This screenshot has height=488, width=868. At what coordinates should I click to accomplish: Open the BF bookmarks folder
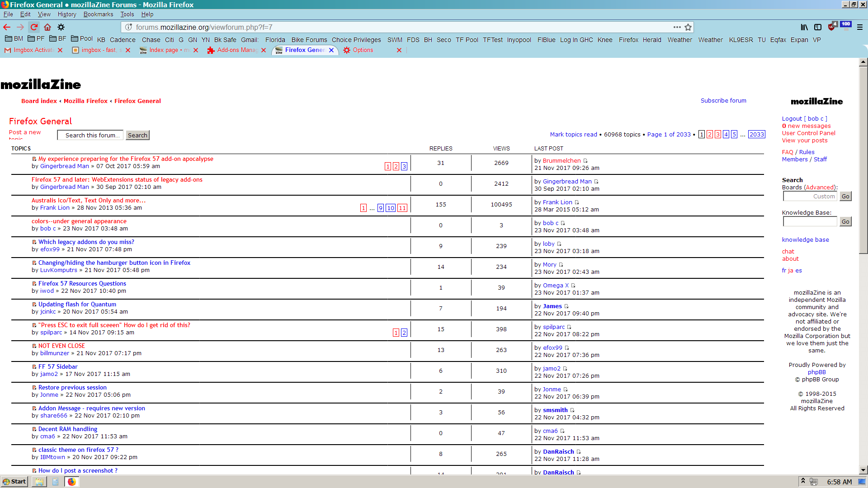coord(58,39)
